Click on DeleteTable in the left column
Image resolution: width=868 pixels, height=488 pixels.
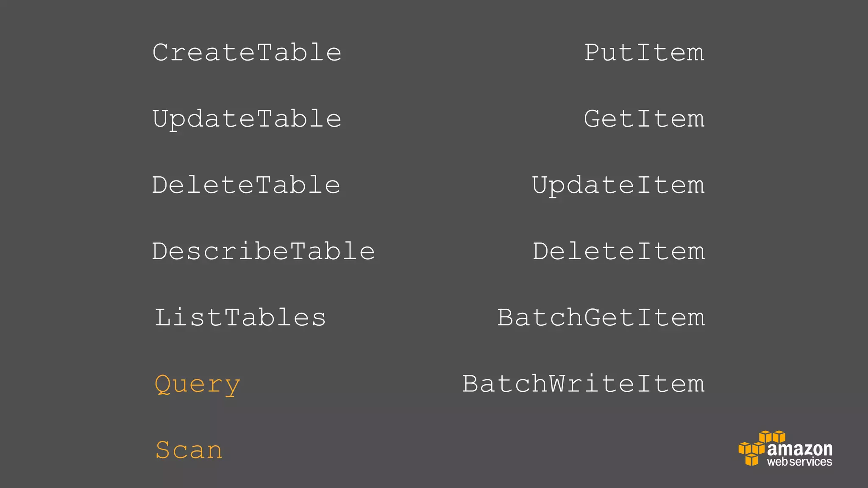(246, 185)
